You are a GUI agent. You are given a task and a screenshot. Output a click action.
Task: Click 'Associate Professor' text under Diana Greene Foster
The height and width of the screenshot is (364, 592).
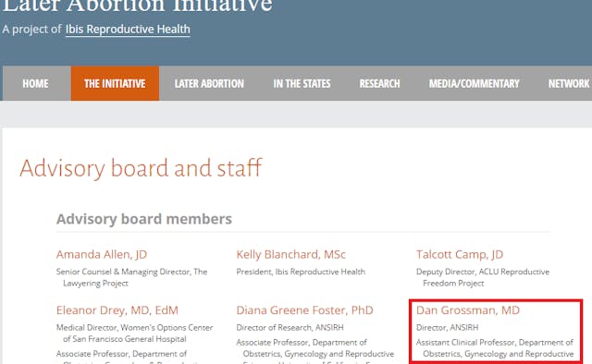pyautogui.click(x=273, y=343)
